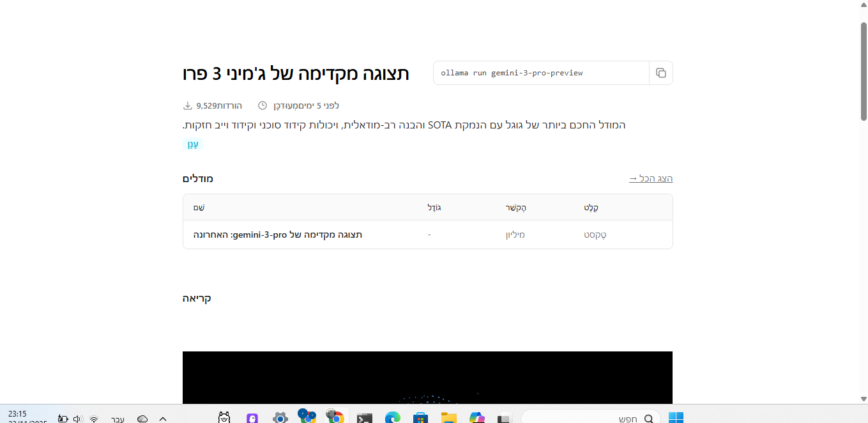Toggle mute via the speaker icon
The width and height of the screenshot is (868, 423).
[77, 419]
